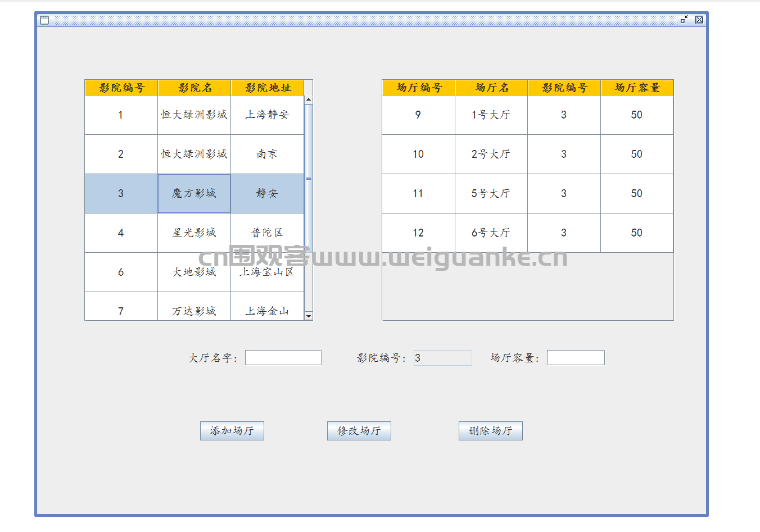This screenshot has height=532, width=760.
Task: Select cinema number 2 cell
Action: click(121, 154)
